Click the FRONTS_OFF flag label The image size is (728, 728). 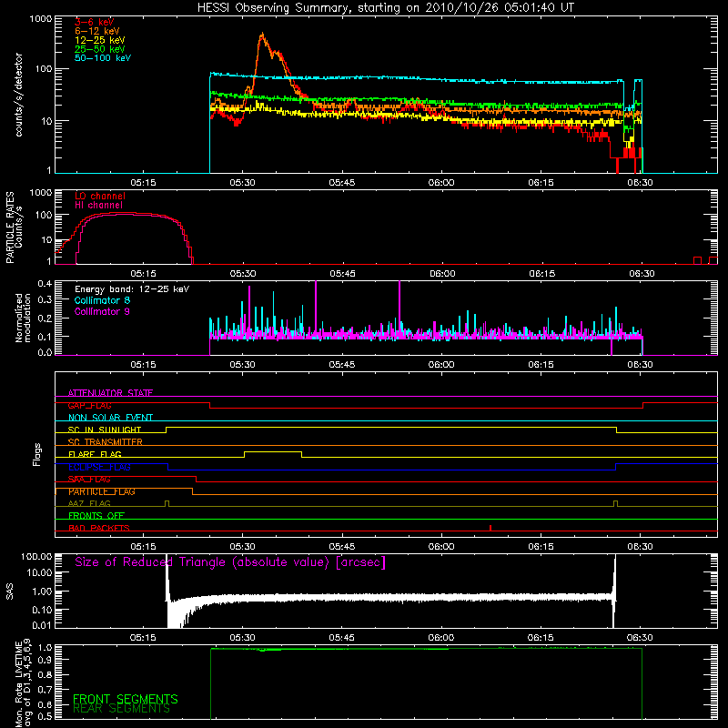[96, 515]
